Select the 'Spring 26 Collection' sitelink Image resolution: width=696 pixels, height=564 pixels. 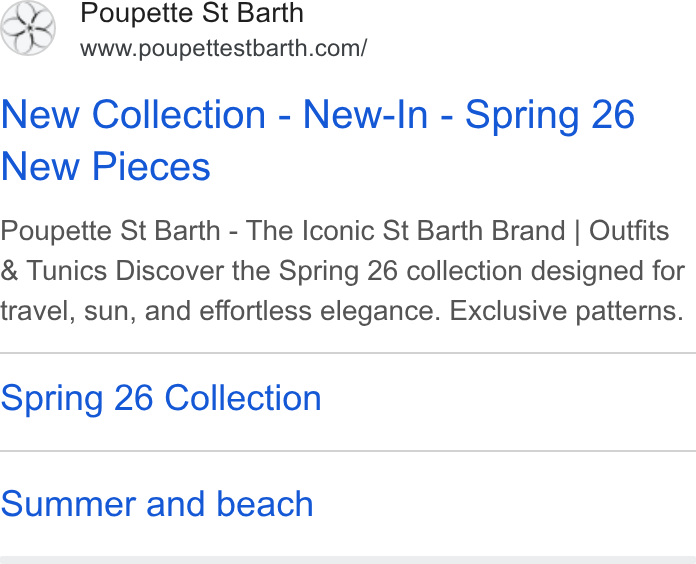pos(161,398)
